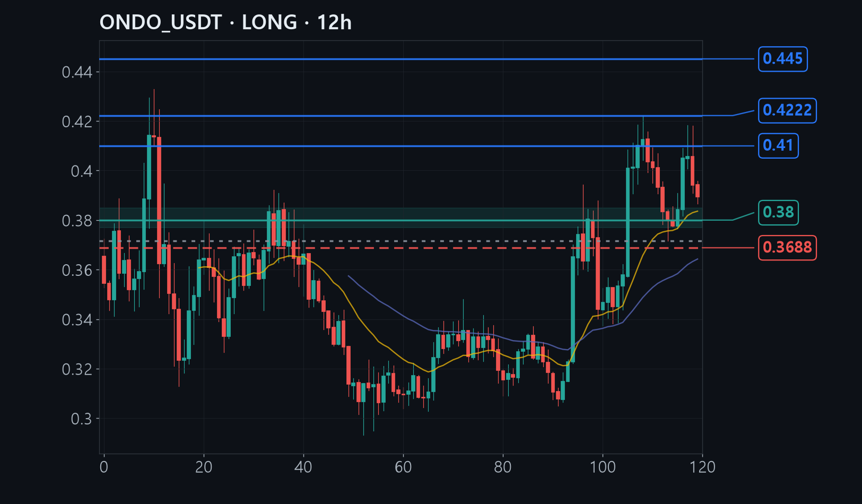Click the 0.36 y-axis tick label

pyautogui.click(x=77, y=270)
